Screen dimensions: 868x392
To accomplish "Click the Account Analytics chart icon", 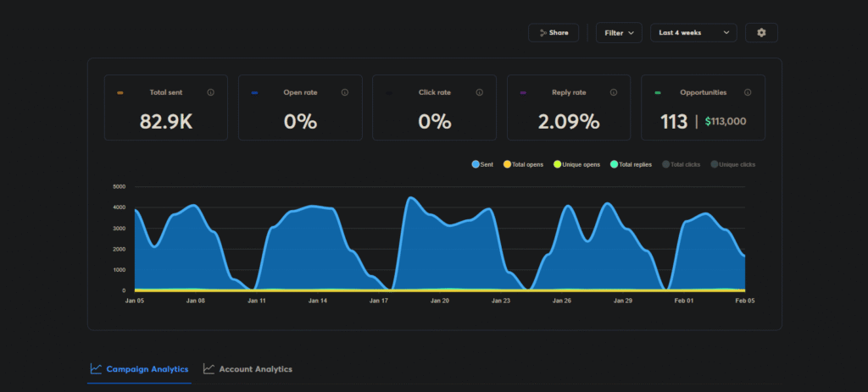I will [x=209, y=369].
